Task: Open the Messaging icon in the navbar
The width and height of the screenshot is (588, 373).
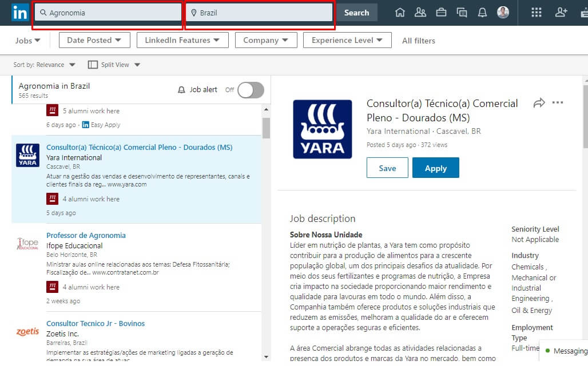Action: click(462, 13)
